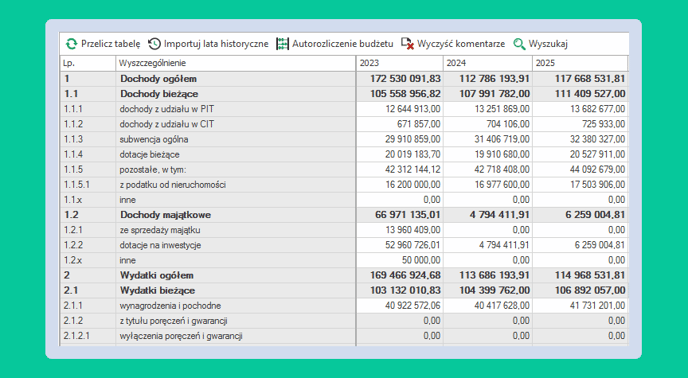Click the row number 1.1.5.1

click(x=77, y=185)
